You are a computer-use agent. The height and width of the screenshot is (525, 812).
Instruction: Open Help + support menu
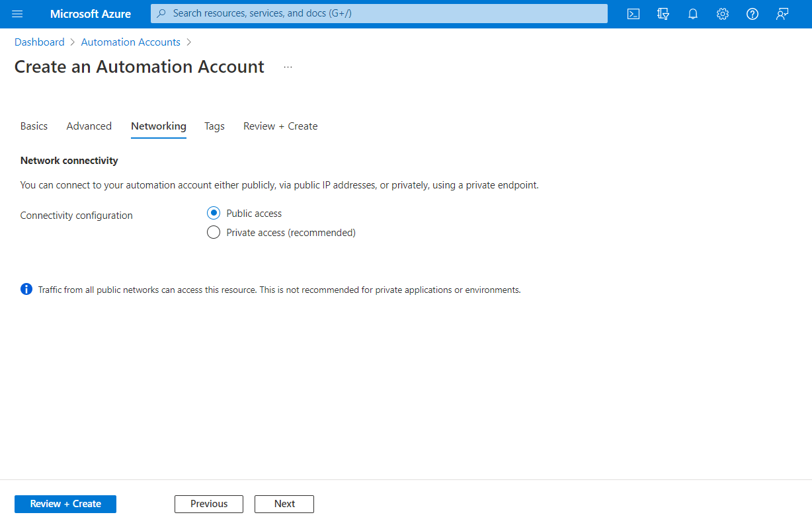pos(752,14)
